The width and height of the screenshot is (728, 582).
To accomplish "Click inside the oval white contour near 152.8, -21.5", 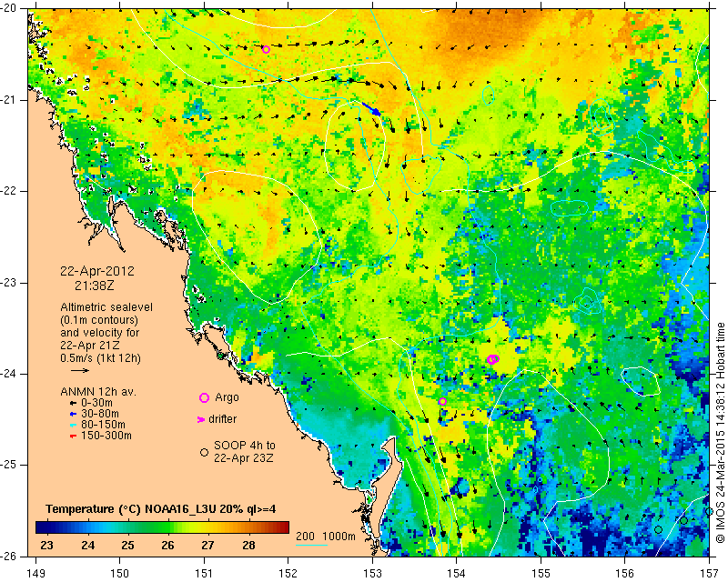I will point(355,147).
